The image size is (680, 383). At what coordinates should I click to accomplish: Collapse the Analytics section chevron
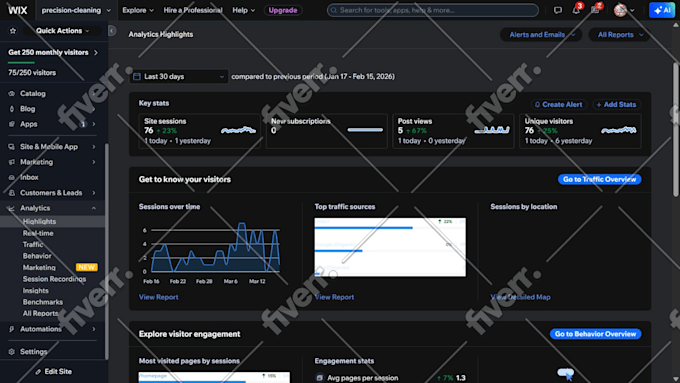pyautogui.click(x=94, y=208)
